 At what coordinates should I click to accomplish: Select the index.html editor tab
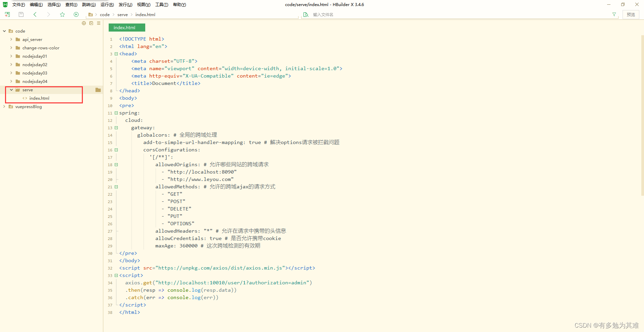point(127,28)
